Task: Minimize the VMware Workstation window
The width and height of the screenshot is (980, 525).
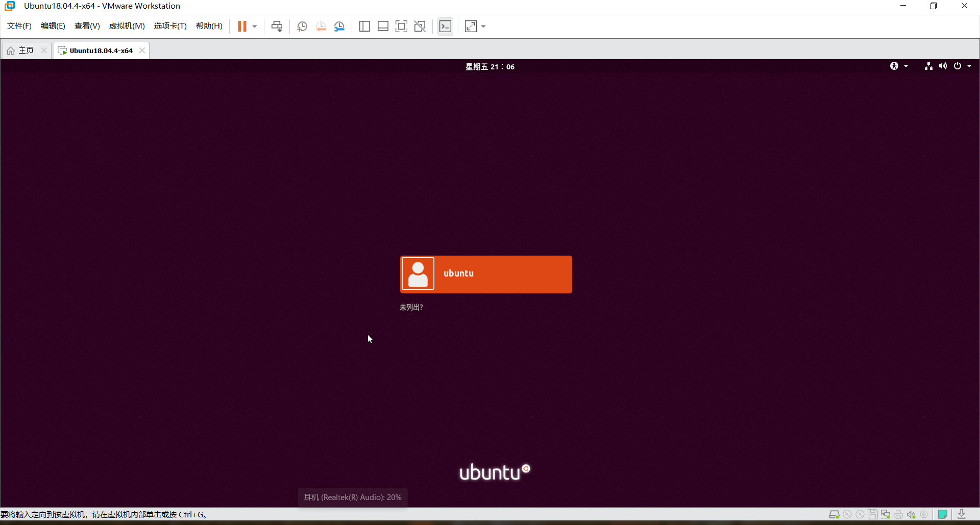Action: pos(903,6)
